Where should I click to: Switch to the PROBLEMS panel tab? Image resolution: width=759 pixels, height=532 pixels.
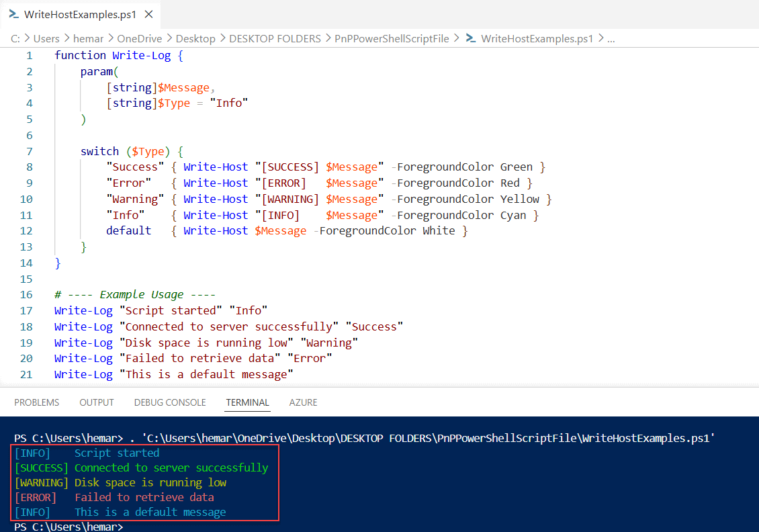[36, 402]
